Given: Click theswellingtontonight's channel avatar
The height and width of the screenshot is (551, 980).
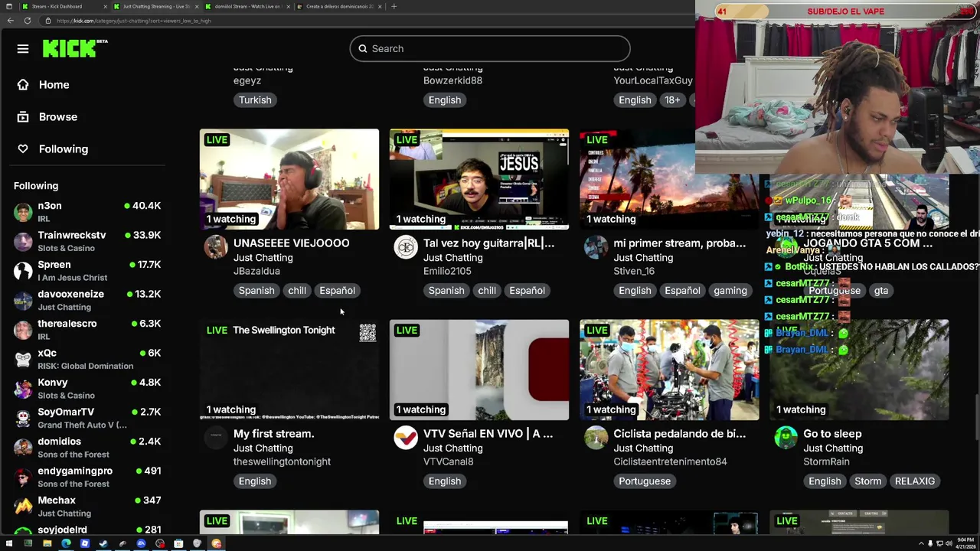Looking at the screenshot, I should [x=216, y=438].
